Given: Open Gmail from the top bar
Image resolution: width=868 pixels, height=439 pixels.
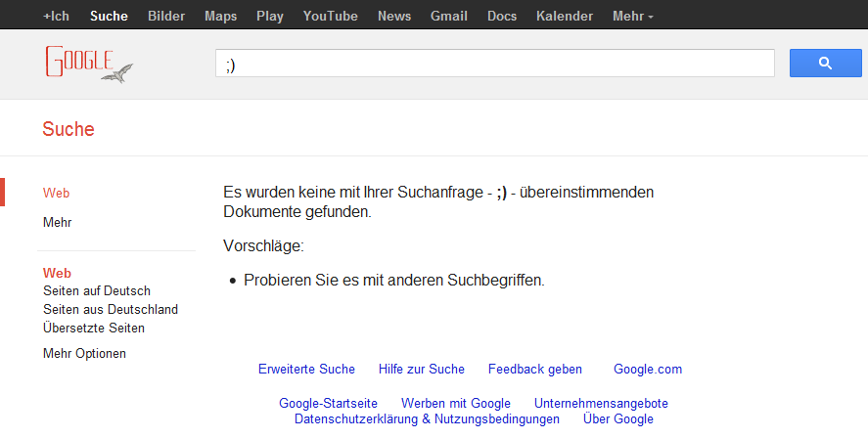Looking at the screenshot, I should coord(448,16).
